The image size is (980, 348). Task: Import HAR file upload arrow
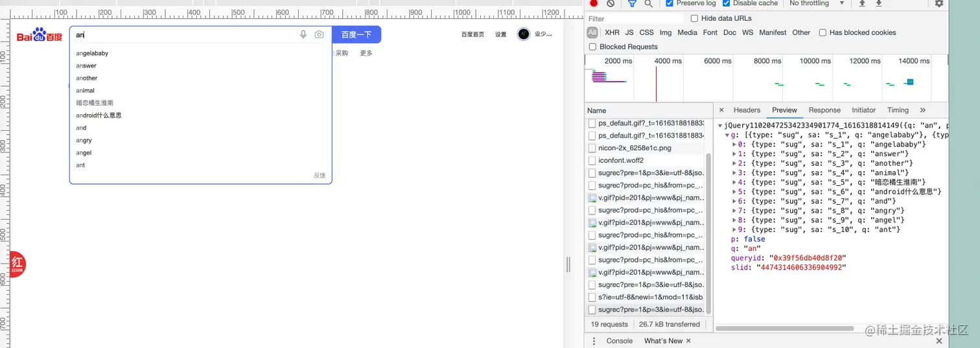[862, 3]
